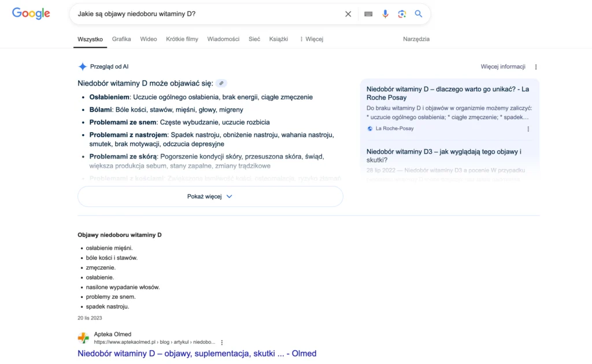592x364 pixels.
Task: Open three-dot menu in La Roche-Posay card
Action: coord(528,129)
